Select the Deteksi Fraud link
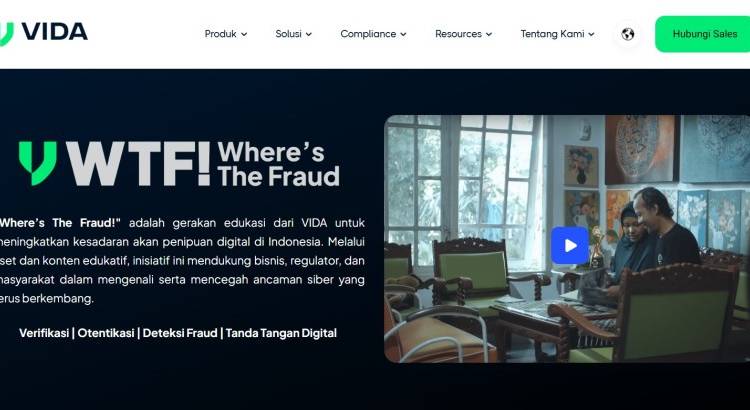The image size is (750, 410). tap(180, 333)
